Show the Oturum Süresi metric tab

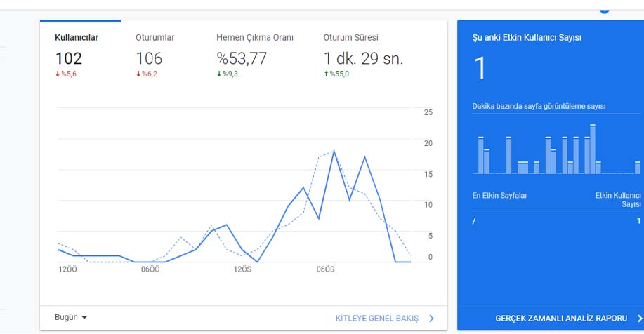[x=363, y=54]
